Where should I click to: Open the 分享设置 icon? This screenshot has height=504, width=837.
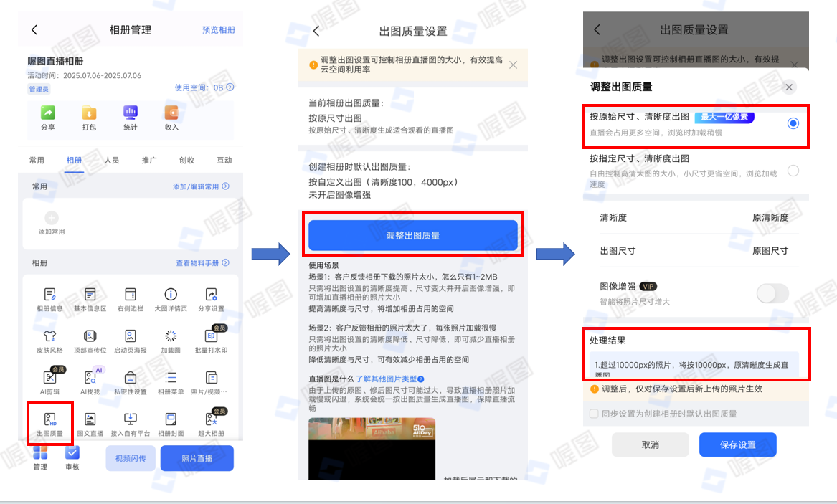point(212,295)
